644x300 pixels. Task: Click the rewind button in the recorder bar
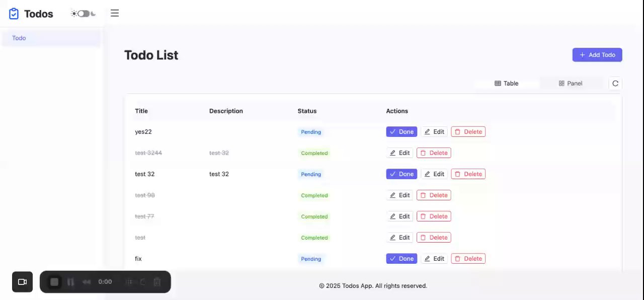tap(87, 282)
